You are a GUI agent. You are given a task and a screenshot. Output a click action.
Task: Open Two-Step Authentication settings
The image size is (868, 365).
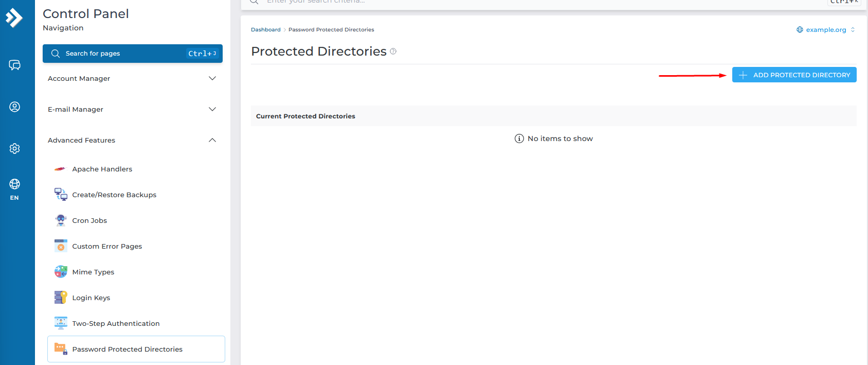coord(116,323)
